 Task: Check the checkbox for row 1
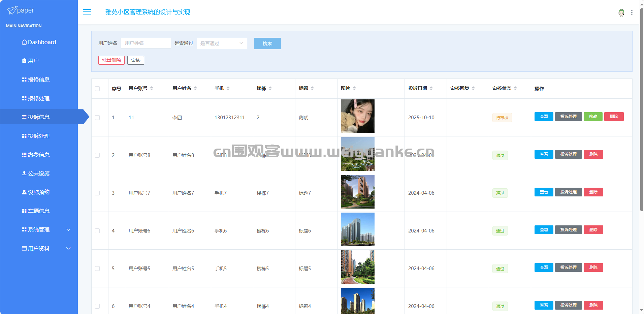(x=97, y=118)
